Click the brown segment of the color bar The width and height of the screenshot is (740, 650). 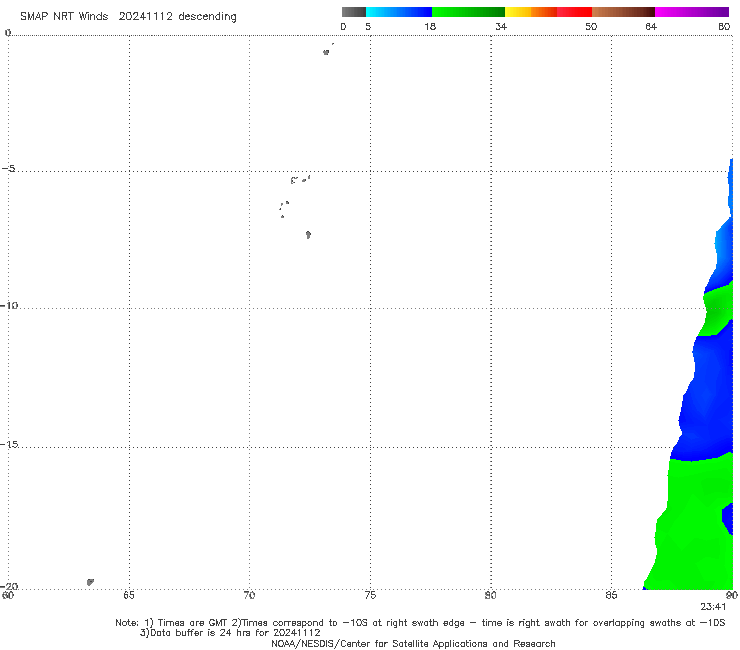pyautogui.click(x=623, y=12)
